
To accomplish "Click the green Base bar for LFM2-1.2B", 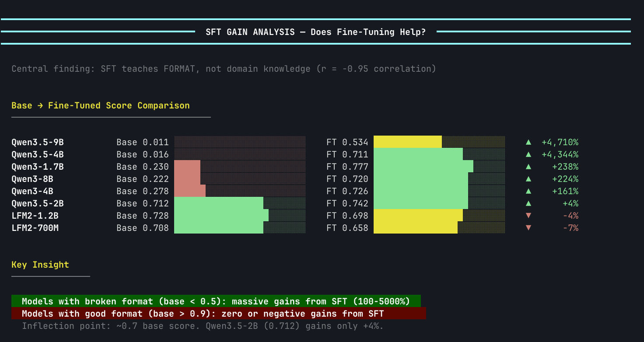I will tap(221, 216).
